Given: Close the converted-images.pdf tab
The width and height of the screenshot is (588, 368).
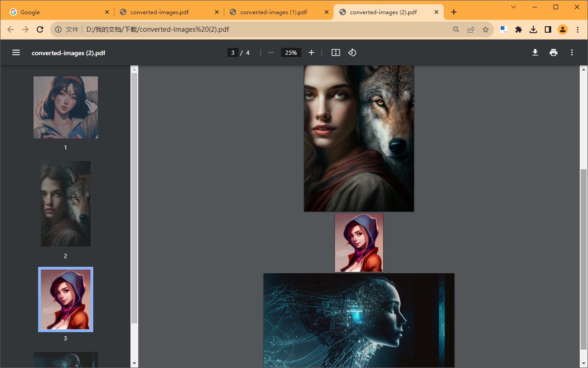Looking at the screenshot, I should (x=217, y=12).
